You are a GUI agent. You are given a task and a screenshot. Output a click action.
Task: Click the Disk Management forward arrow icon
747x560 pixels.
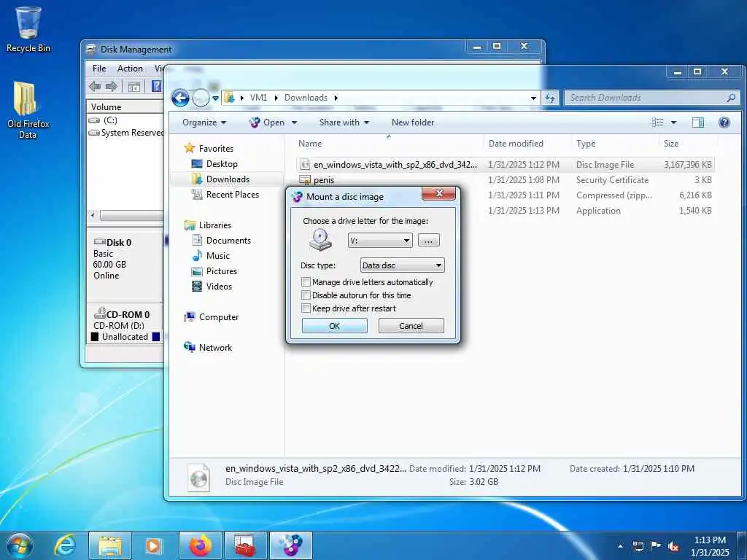(112, 86)
